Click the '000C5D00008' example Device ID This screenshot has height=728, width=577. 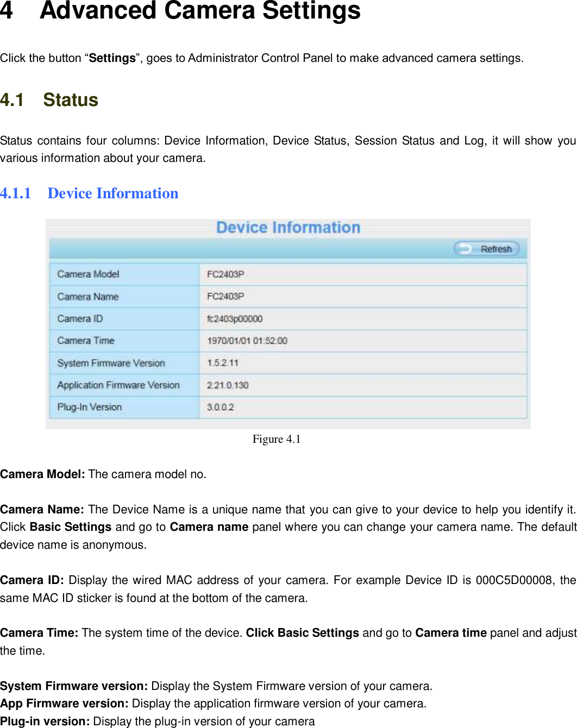click(x=514, y=580)
